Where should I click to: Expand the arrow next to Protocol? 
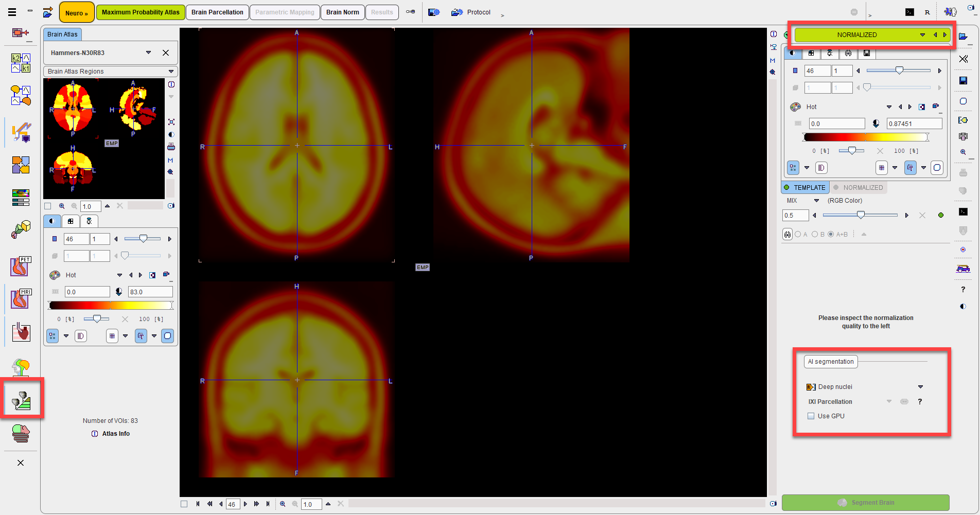coord(502,15)
